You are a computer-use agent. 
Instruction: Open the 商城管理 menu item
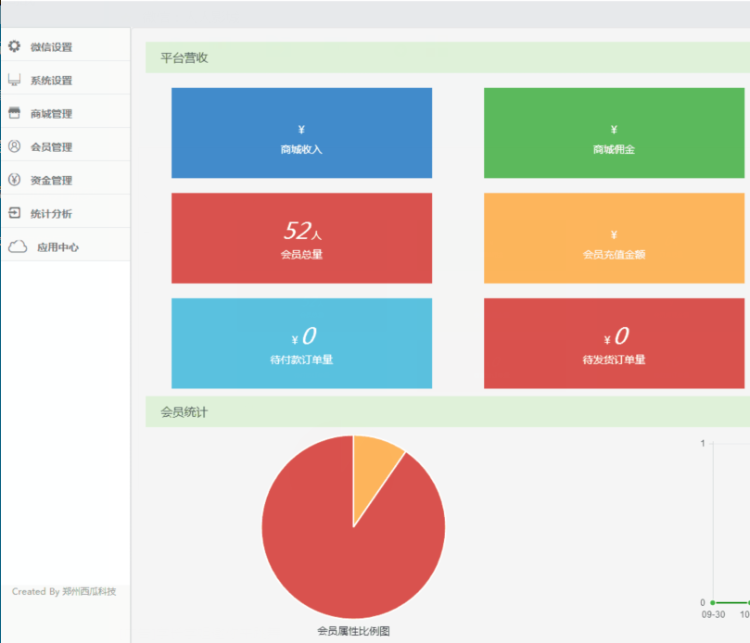tap(66, 113)
